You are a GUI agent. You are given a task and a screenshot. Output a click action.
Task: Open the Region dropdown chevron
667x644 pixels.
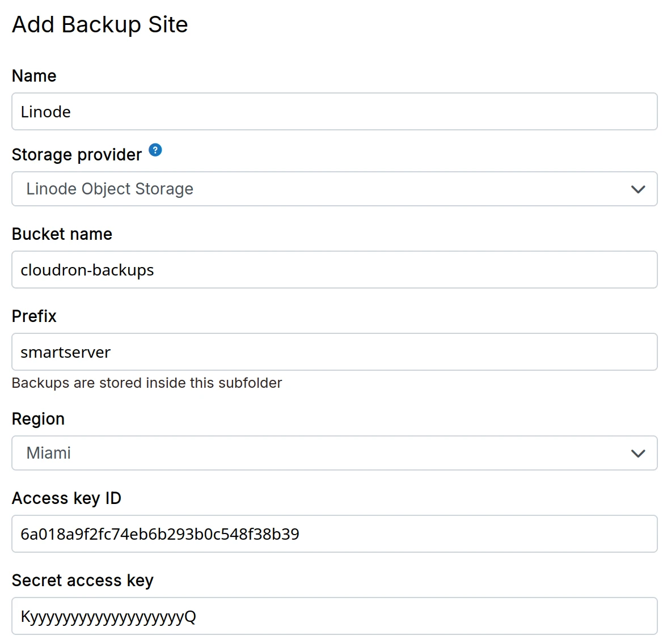coord(638,453)
